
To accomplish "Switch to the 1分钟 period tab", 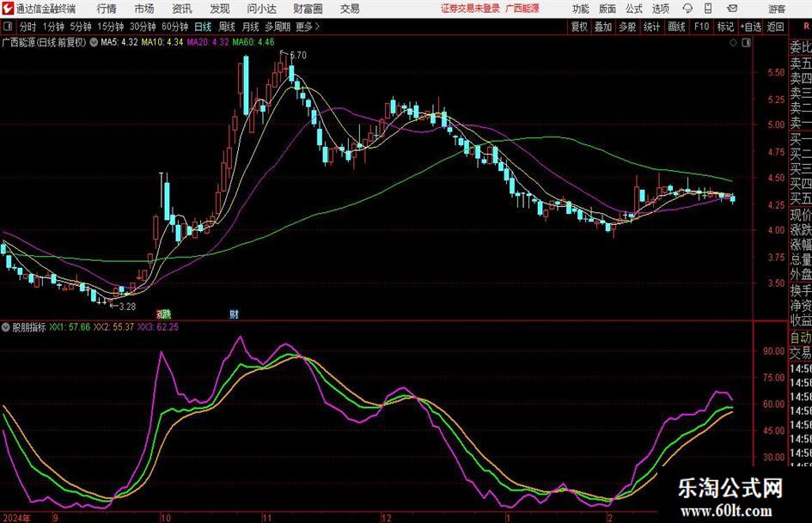I will [53, 27].
